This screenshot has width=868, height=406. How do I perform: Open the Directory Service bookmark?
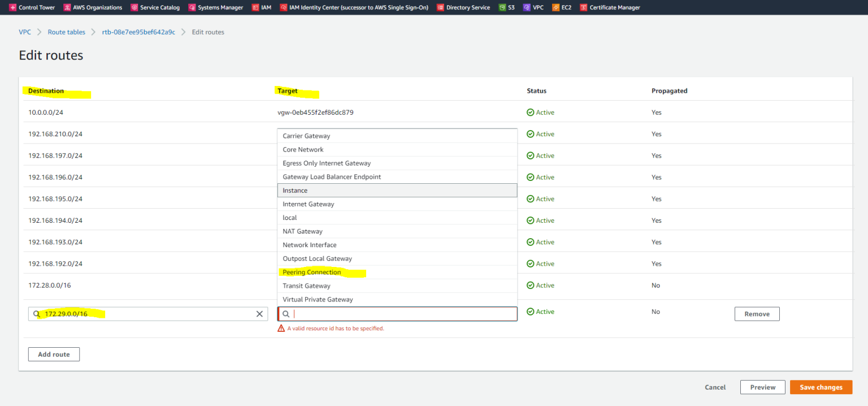463,7
